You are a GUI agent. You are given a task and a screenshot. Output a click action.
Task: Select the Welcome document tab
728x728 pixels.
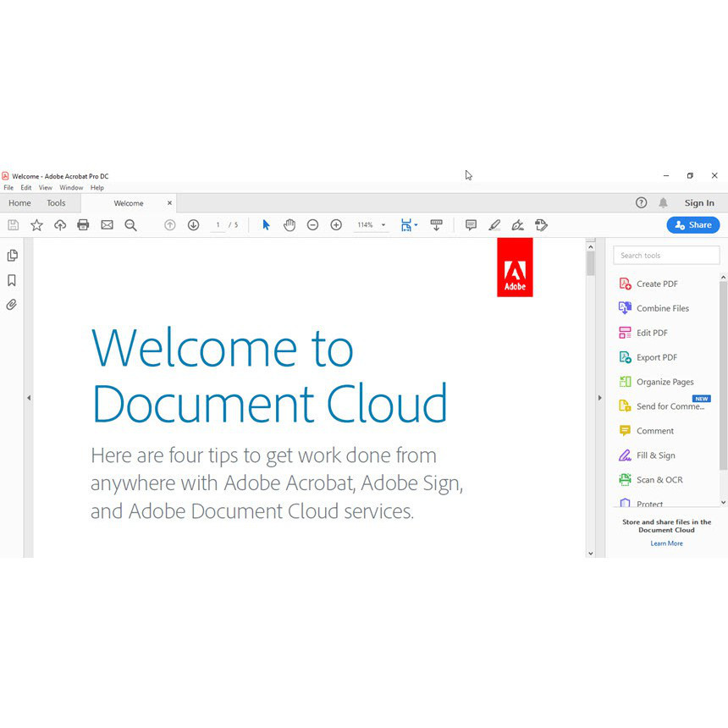click(x=129, y=203)
